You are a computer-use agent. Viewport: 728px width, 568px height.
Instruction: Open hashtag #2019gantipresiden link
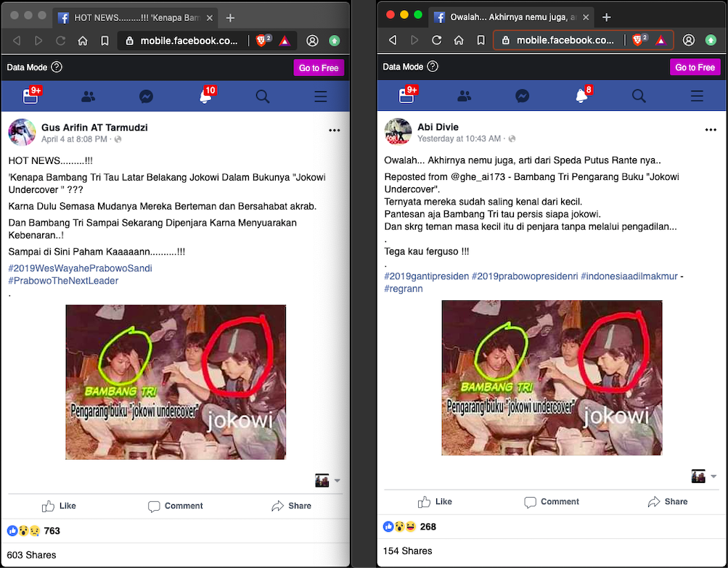click(426, 276)
